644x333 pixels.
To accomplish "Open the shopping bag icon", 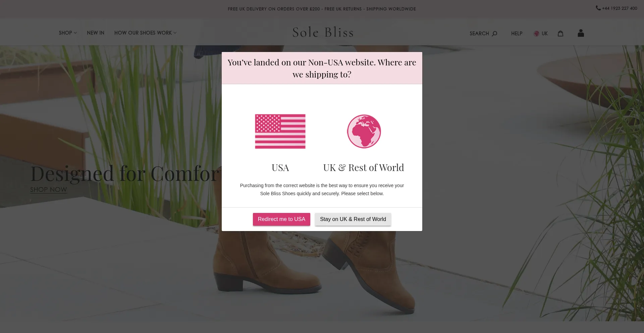I will [560, 33].
